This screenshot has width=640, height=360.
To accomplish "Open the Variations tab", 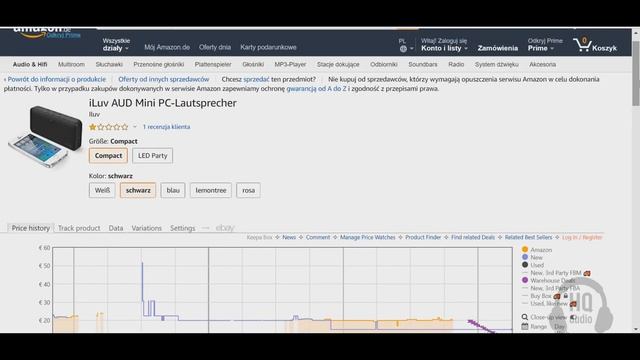I will pos(147,228).
